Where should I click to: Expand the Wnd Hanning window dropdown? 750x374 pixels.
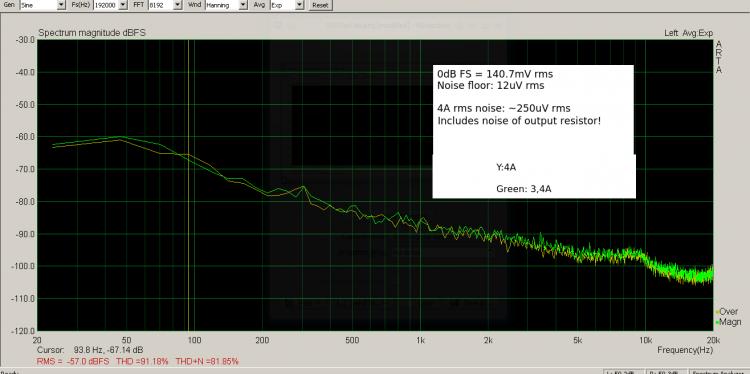click(243, 5)
